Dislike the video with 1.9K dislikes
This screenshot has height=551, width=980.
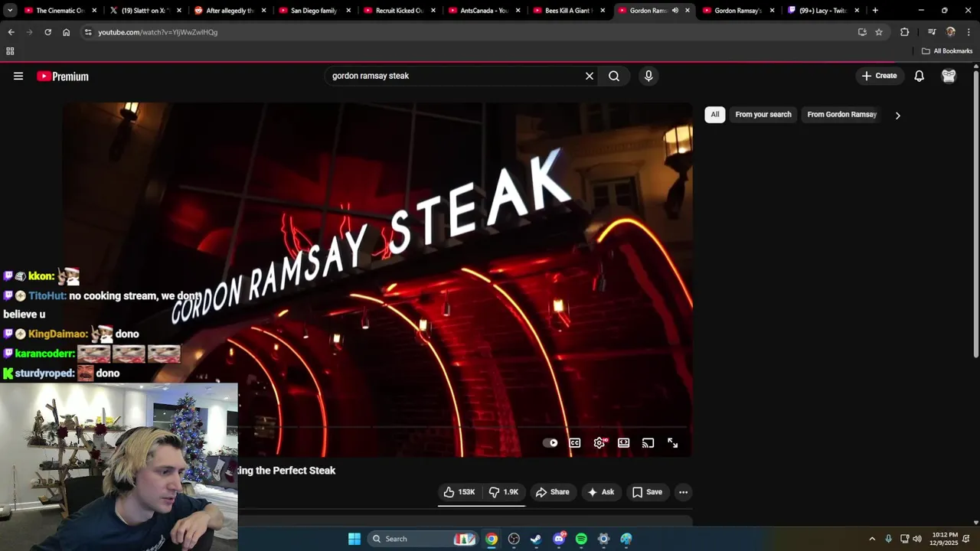click(504, 492)
